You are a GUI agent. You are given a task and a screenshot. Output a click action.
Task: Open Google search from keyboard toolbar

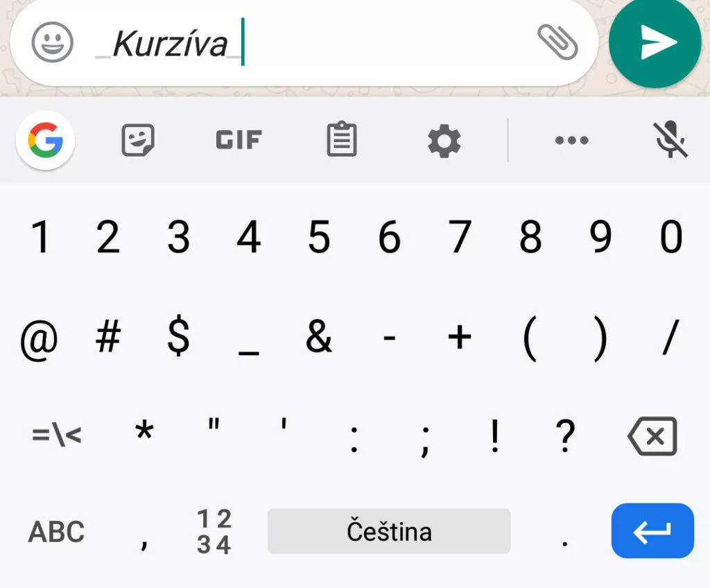pos(45,140)
